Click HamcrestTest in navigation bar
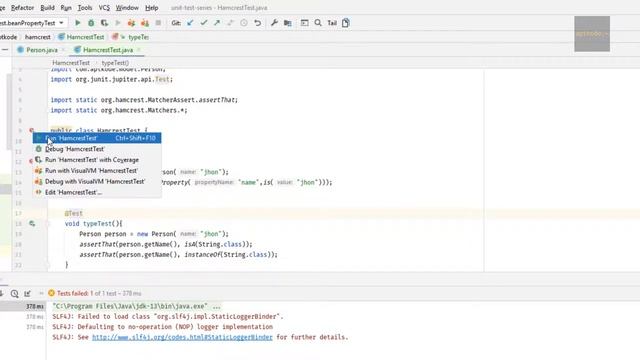The height and width of the screenshot is (360, 640). (81, 37)
